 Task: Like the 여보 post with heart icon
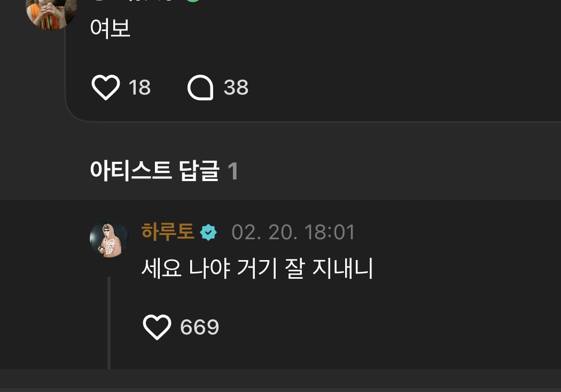(106, 87)
